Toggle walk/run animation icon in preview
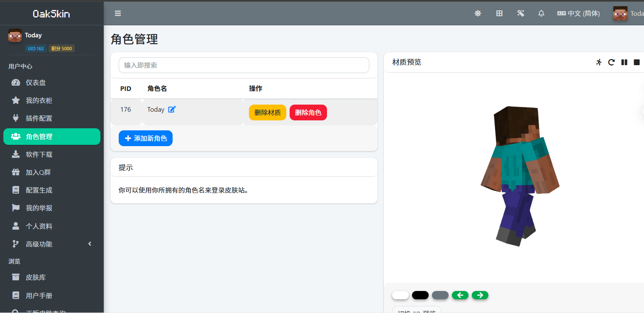Screen dimensions: 644x313 [599, 62]
